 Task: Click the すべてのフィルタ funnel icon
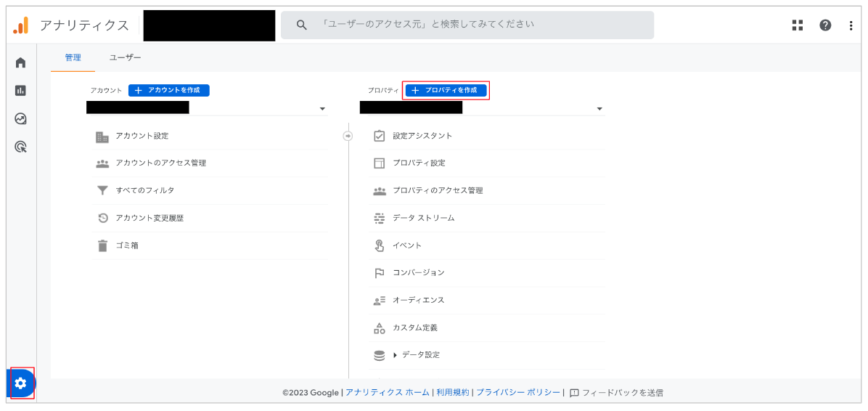102,190
